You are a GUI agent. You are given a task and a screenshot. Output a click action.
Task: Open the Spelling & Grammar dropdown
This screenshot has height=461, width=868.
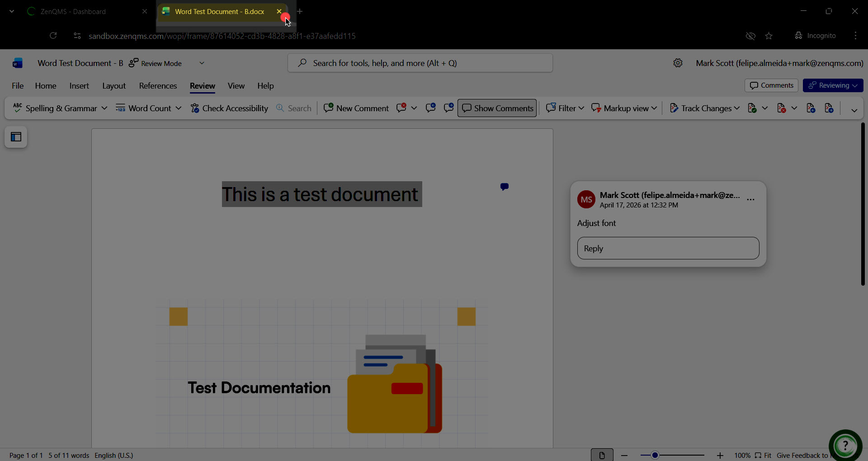click(60, 108)
